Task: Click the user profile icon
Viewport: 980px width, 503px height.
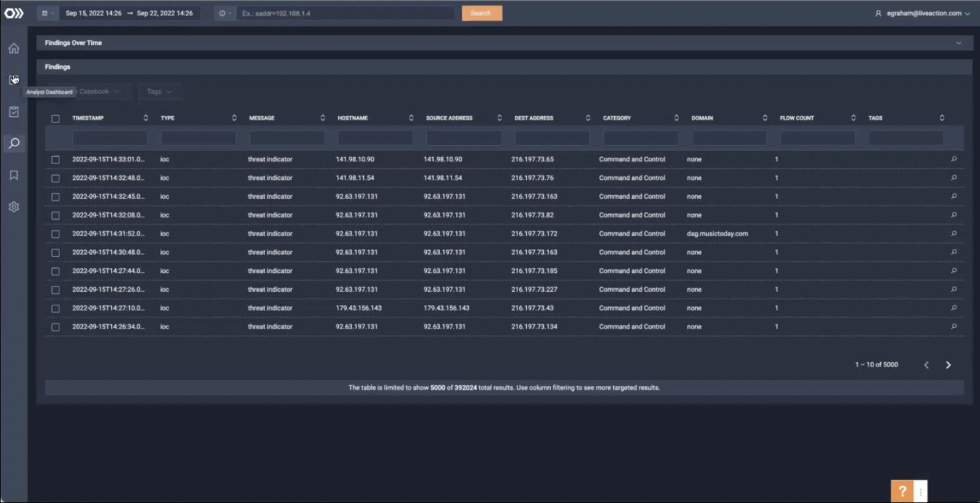Action: click(x=878, y=13)
